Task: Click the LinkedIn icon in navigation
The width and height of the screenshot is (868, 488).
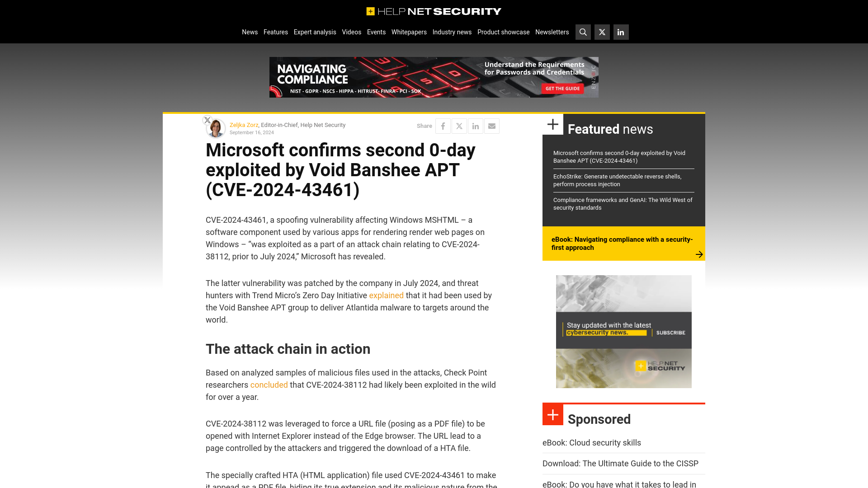Action: point(621,32)
